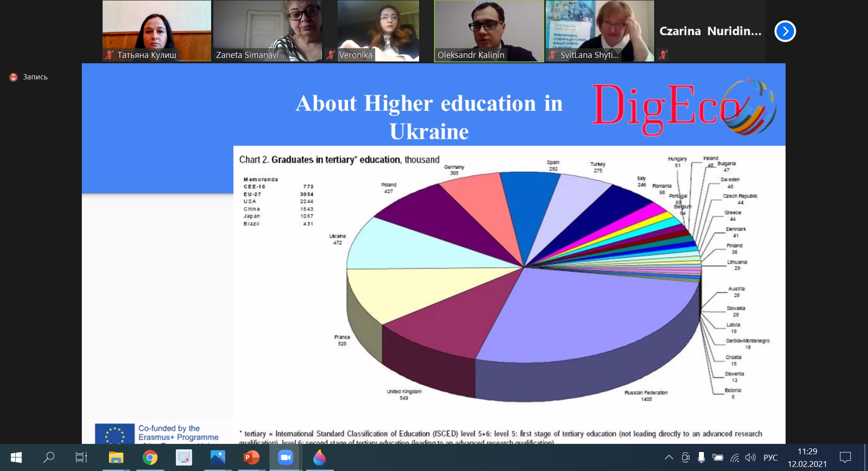868x471 pixels.
Task: Open PowerPoint from the taskbar
Action: (251, 457)
